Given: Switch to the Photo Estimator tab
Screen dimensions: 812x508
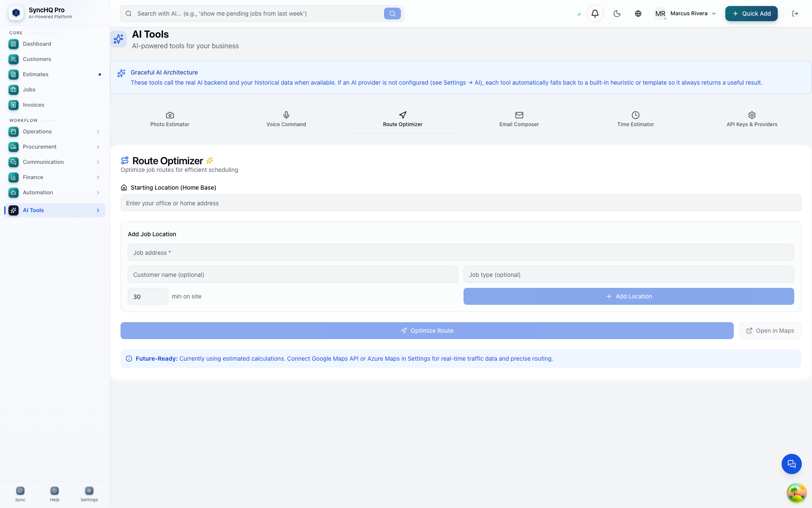Looking at the screenshot, I should (x=170, y=119).
